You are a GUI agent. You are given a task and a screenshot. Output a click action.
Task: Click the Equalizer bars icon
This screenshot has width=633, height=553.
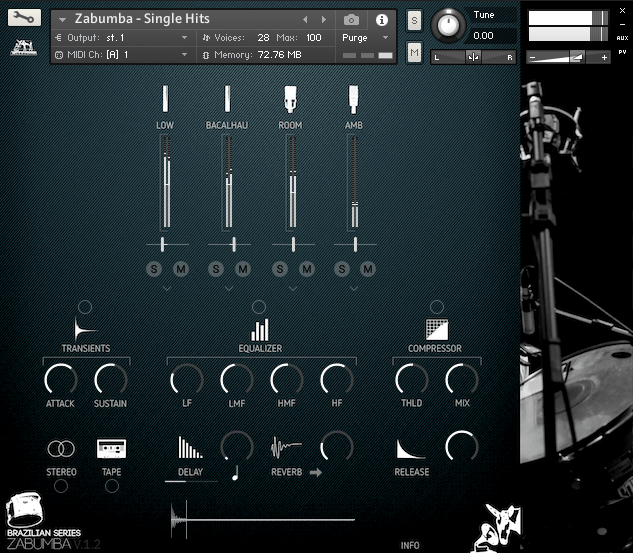pyautogui.click(x=260, y=329)
